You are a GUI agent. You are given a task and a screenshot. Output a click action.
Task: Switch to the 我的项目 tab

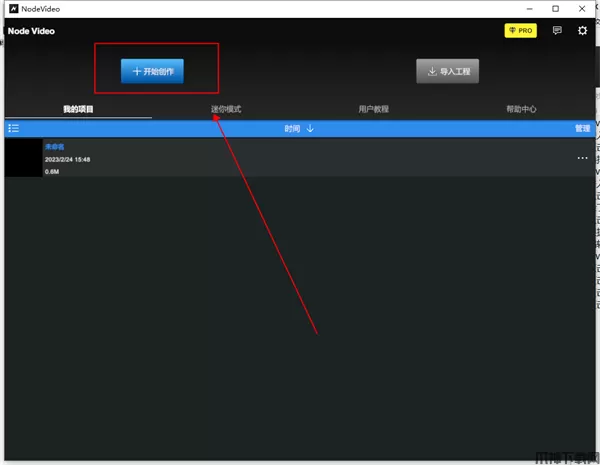pos(78,109)
